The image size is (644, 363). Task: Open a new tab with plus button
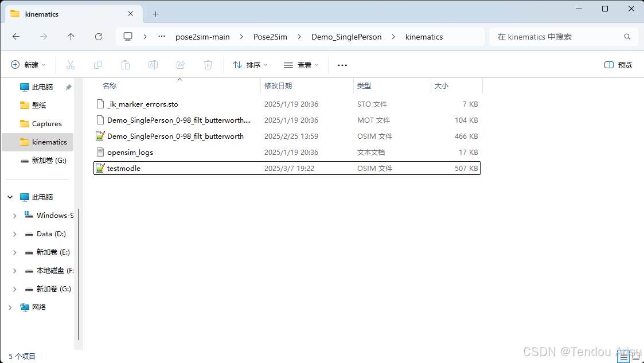tap(155, 14)
